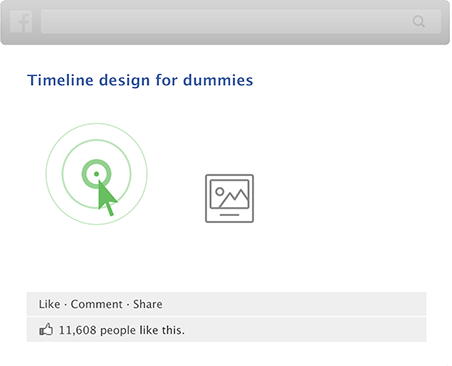Click the green mouse cursor arrow
This screenshot has width=452, height=366.
pos(107,198)
